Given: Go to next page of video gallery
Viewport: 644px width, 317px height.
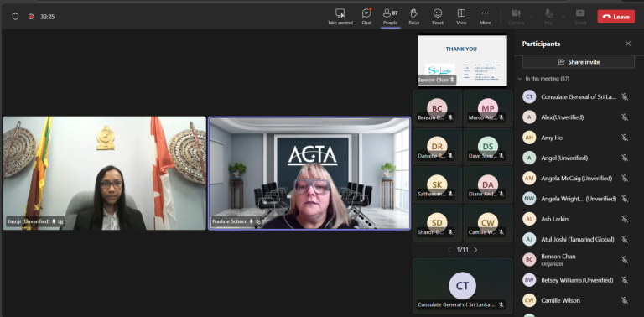Looking at the screenshot, I should point(475,250).
